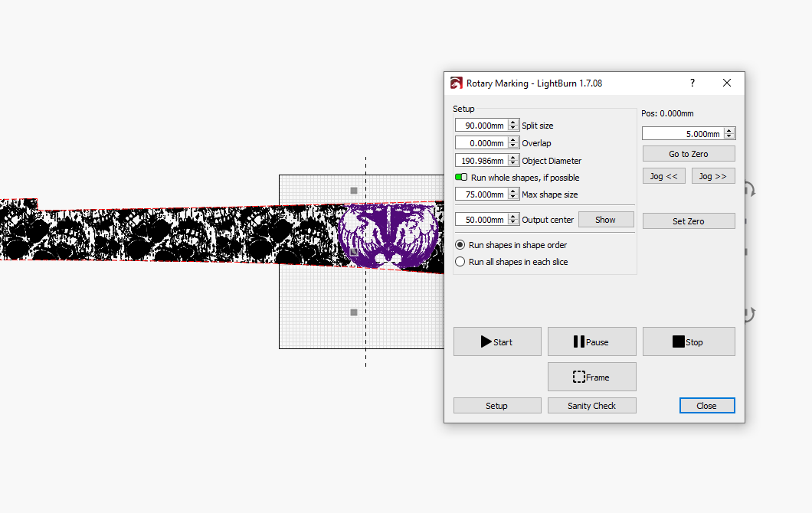Pause the rotary marking job
Image resolution: width=812 pixels, height=513 pixels.
(x=592, y=341)
